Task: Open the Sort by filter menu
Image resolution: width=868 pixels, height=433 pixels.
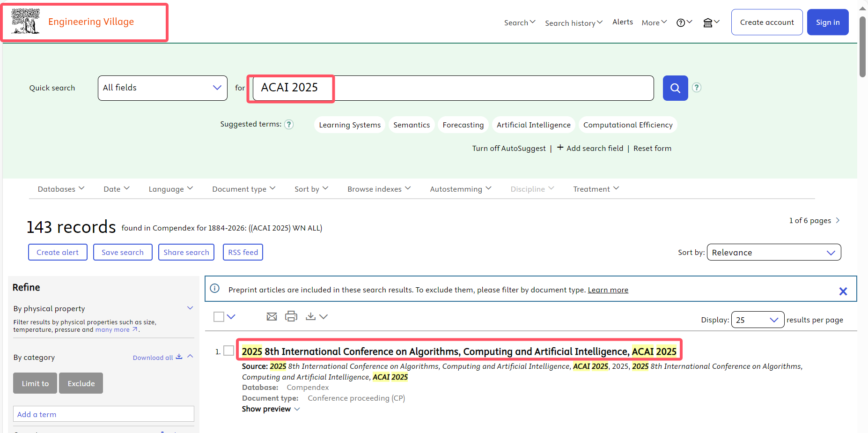Action: click(x=311, y=189)
